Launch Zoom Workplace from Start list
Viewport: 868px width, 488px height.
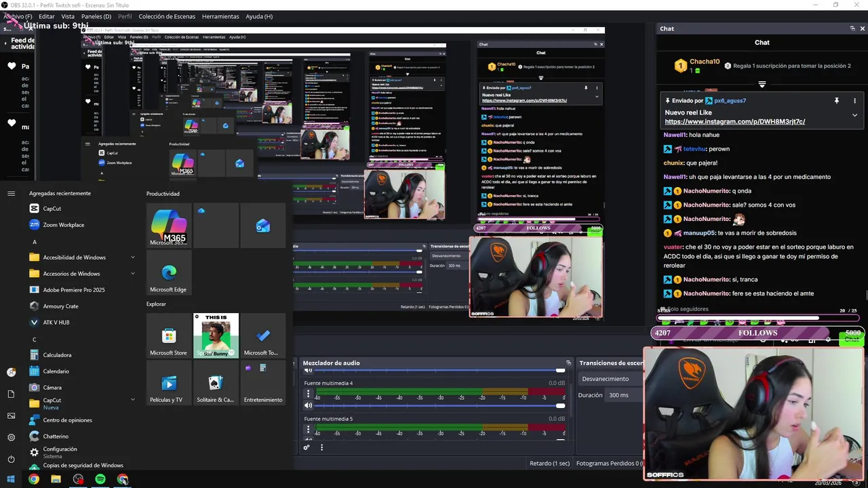(x=81, y=225)
